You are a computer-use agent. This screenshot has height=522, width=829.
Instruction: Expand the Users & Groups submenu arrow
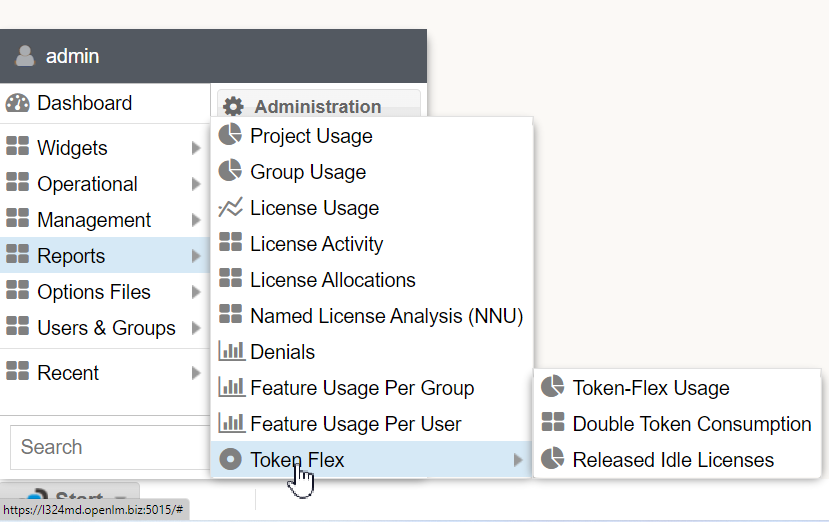pos(196,328)
